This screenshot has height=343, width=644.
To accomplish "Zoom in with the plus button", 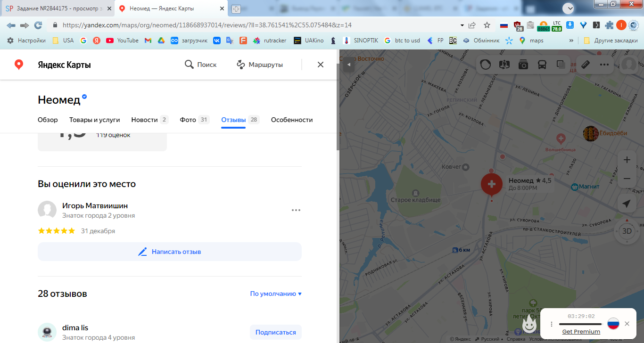I will (627, 160).
